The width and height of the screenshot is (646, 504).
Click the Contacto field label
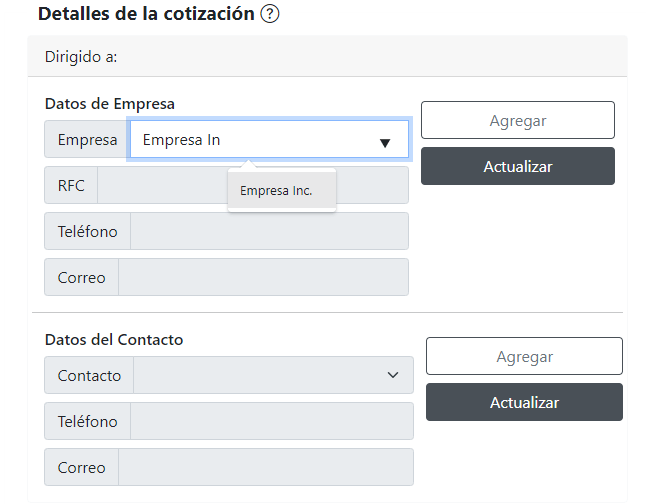(x=89, y=375)
